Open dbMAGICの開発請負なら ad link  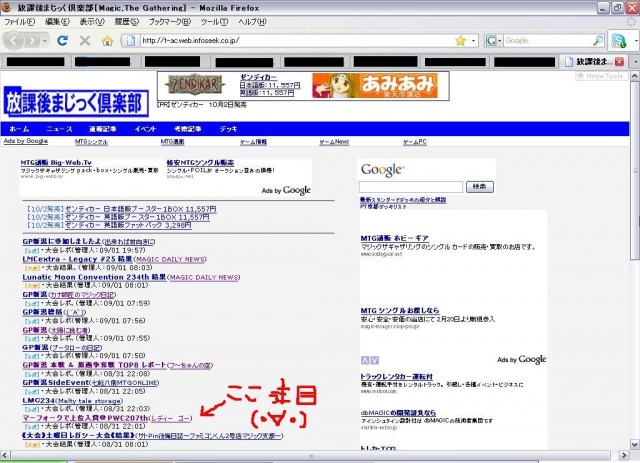pyautogui.click(x=398, y=413)
